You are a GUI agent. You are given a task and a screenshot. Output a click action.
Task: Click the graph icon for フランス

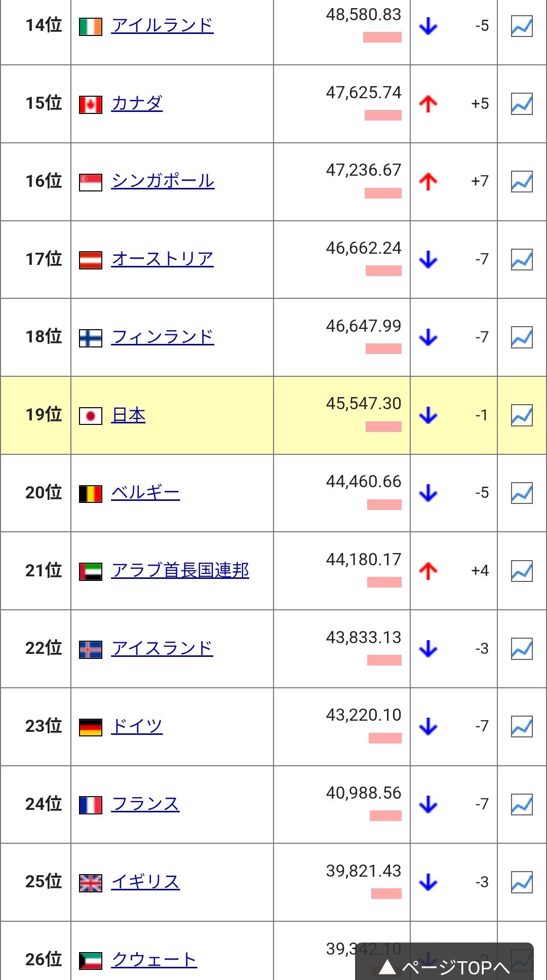pos(522,804)
